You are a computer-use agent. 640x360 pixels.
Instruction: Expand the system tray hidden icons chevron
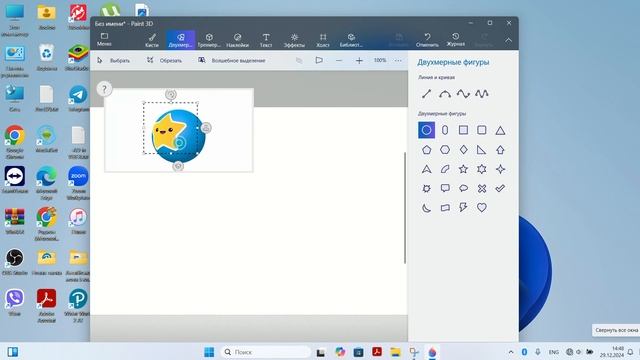pyautogui.click(x=511, y=352)
